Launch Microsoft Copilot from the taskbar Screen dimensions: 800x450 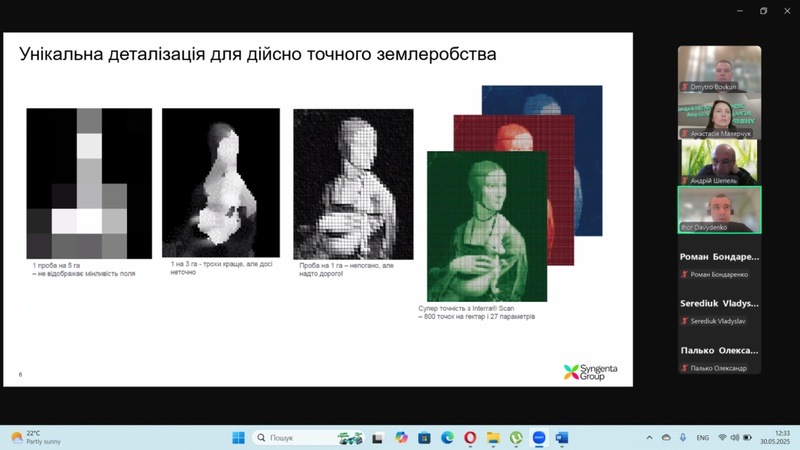pyautogui.click(x=402, y=438)
